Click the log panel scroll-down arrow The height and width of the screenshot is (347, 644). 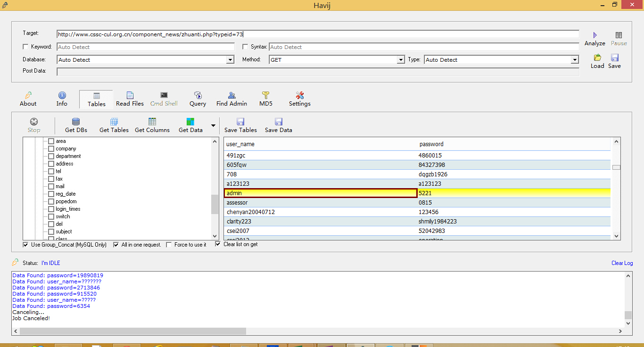tap(628, 323)
